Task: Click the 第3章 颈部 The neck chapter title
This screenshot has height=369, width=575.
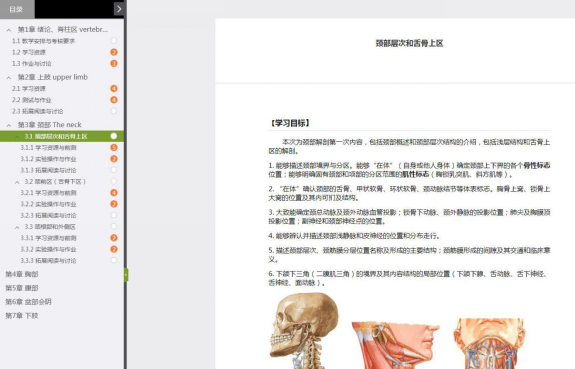Action: (50, 125)
